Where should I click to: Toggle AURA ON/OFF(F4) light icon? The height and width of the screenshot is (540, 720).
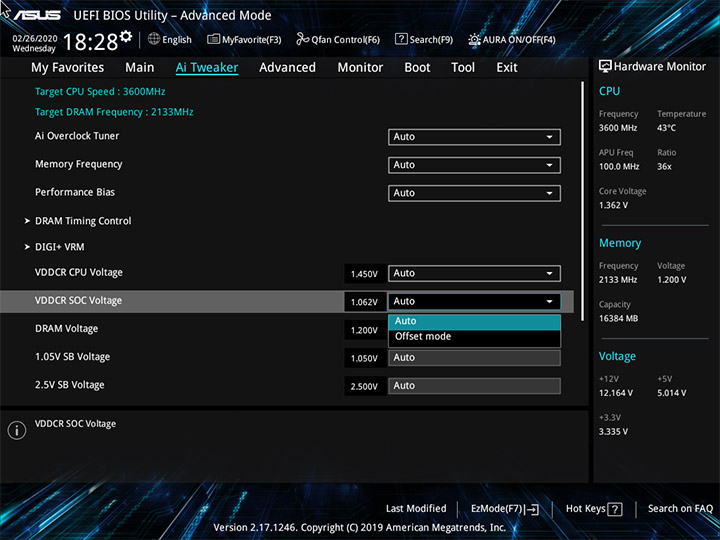[474, 39]
